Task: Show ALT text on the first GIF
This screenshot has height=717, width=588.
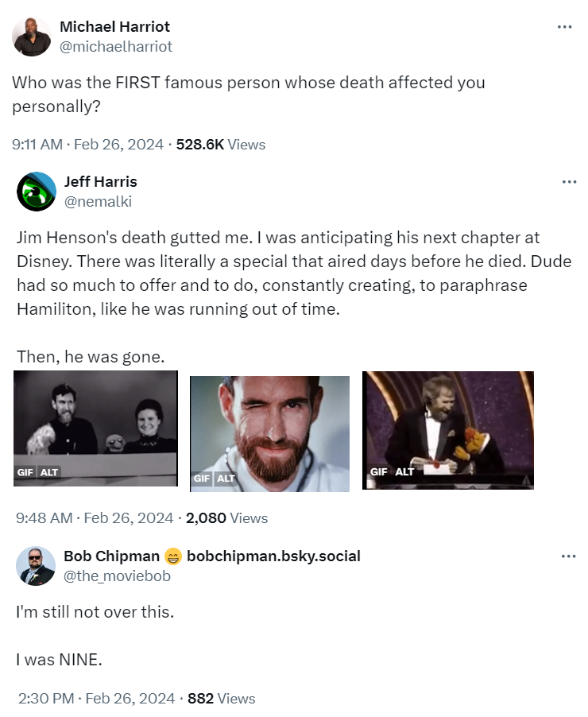Action: [x=50, y=472]
